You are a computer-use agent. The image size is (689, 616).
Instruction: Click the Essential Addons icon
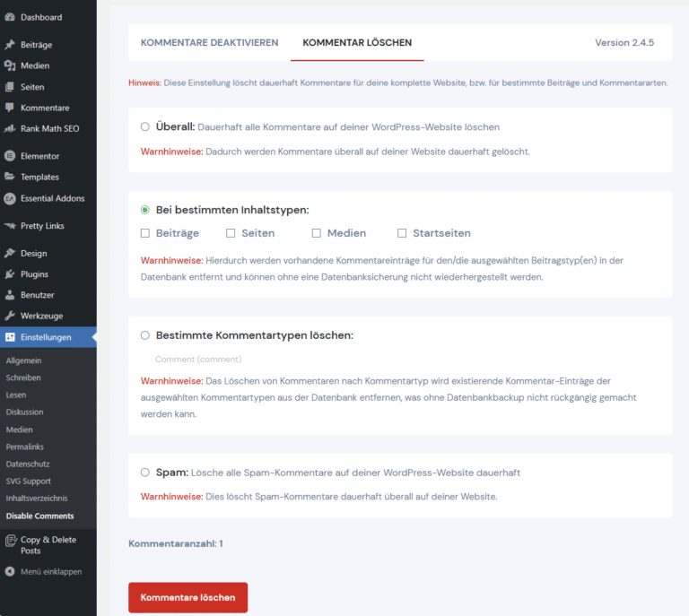point(10,198)
